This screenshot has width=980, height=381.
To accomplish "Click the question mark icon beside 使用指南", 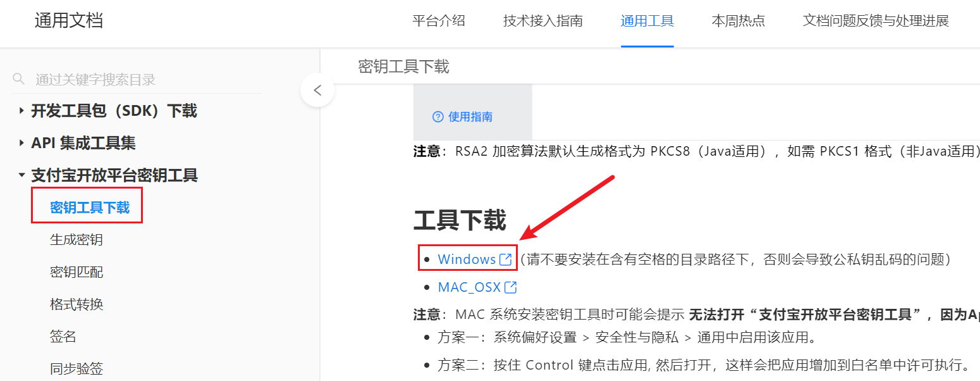I will (438, 116).
